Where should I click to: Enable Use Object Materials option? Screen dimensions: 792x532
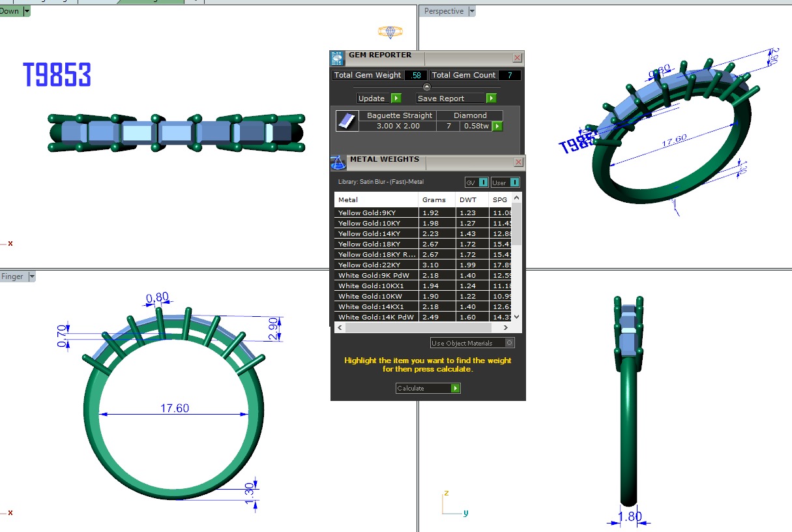click(509, 343)
